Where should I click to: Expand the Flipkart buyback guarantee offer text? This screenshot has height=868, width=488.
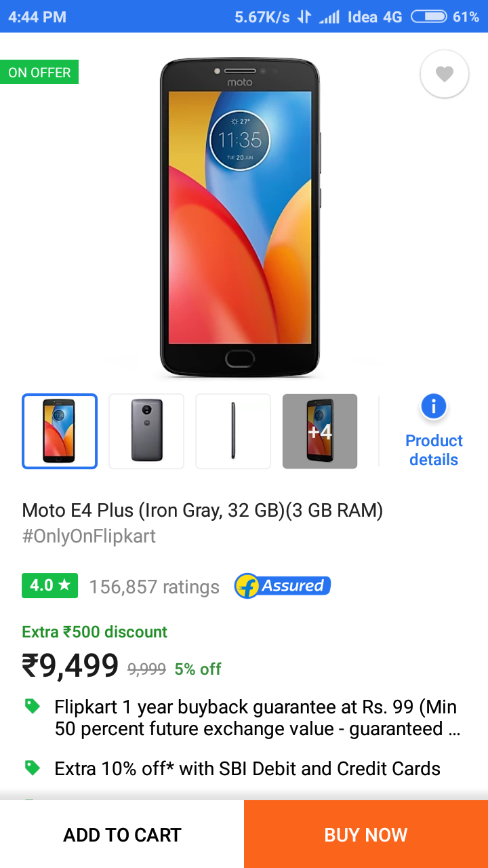pyautogui.click(x=258, y=717)
